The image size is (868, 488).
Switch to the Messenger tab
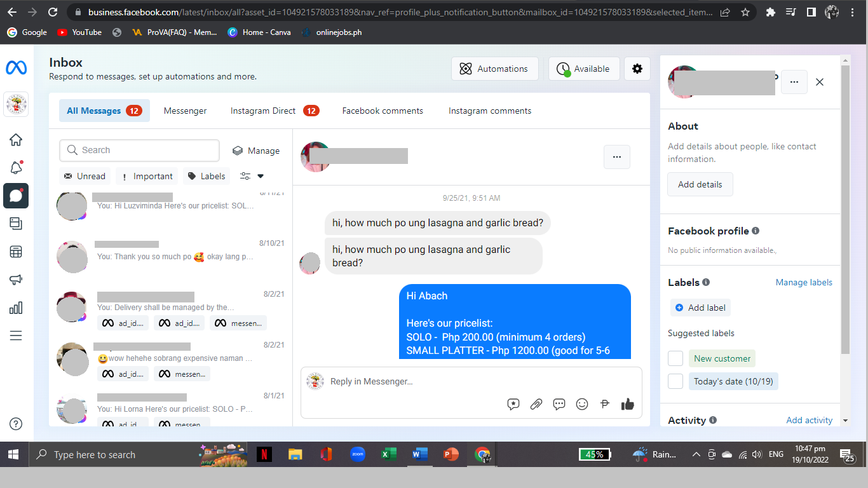185,111
